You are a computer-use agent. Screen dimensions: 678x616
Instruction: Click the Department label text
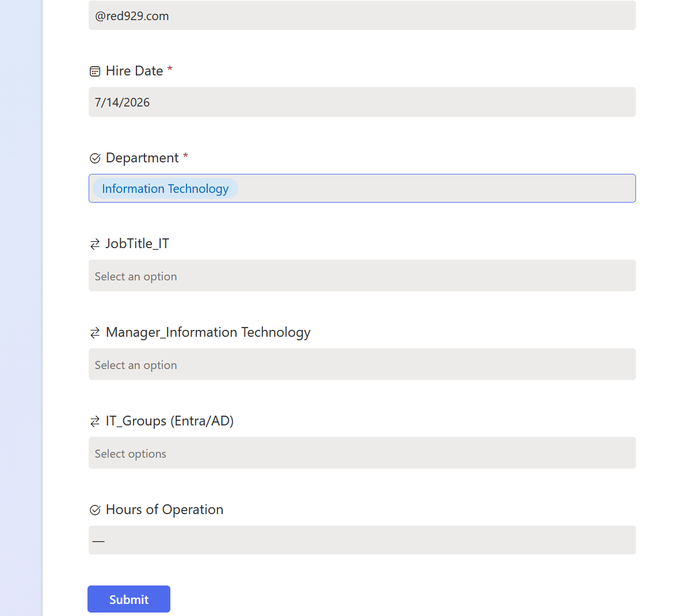tap(142, 158)
